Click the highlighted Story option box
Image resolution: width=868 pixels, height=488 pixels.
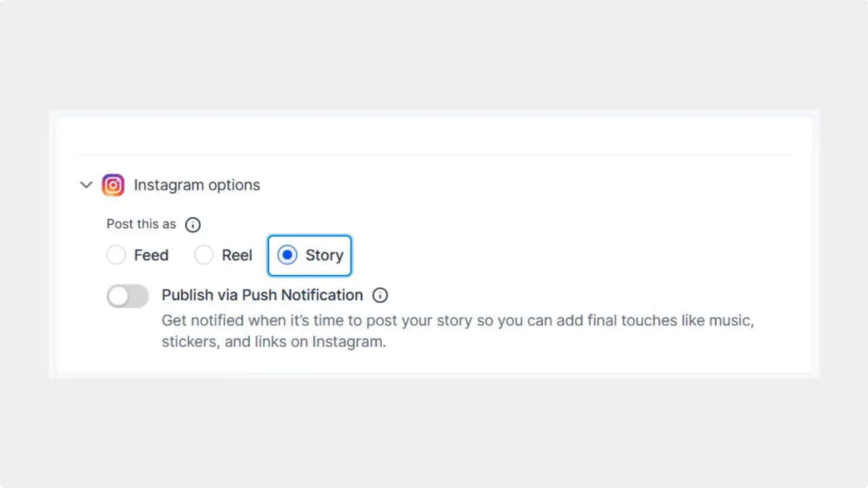coord(309,256)
